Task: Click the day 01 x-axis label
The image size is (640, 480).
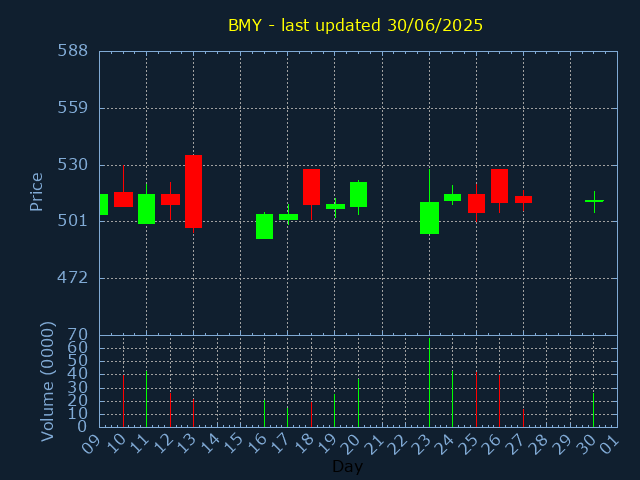Action: [x=610, y=443]
